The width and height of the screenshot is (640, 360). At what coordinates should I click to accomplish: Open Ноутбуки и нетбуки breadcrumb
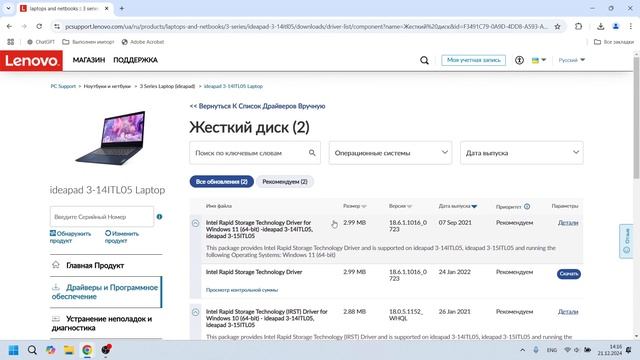pos(107,86)
